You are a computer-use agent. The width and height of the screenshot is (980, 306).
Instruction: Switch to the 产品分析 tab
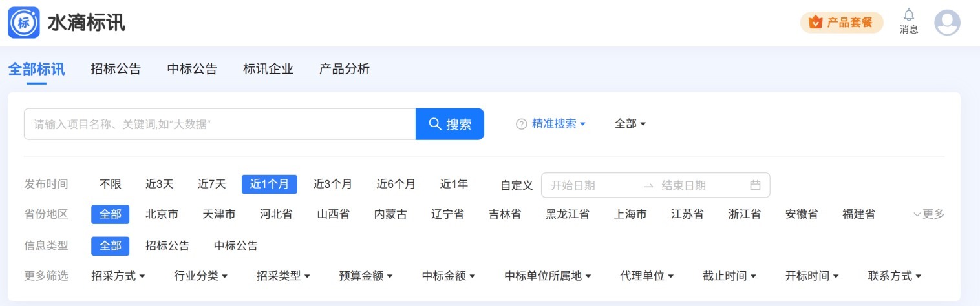(x=345, y=69)
